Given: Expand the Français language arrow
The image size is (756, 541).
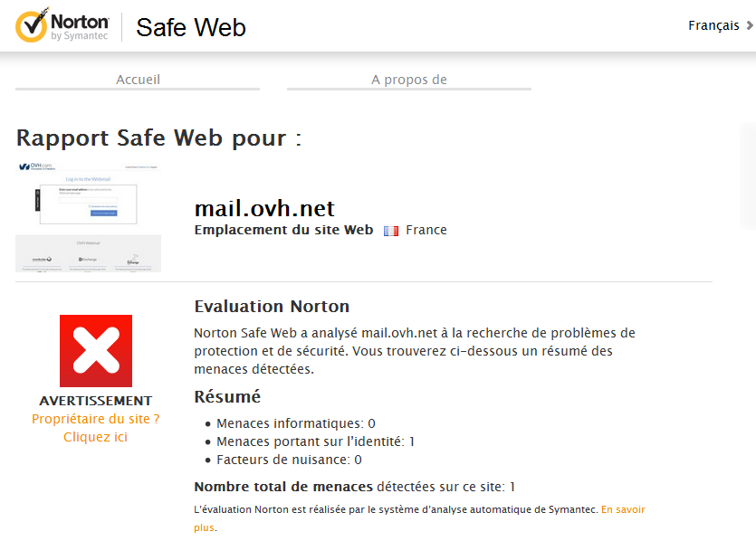Looking at the screenshot, I should [x=750, y=26].
